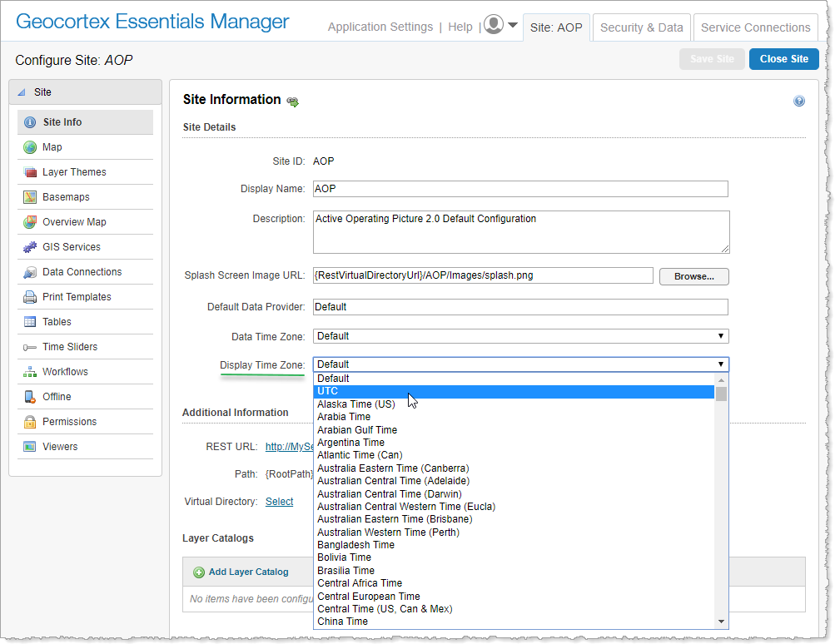Click the help question mark icon

click(x=799, y=102)
